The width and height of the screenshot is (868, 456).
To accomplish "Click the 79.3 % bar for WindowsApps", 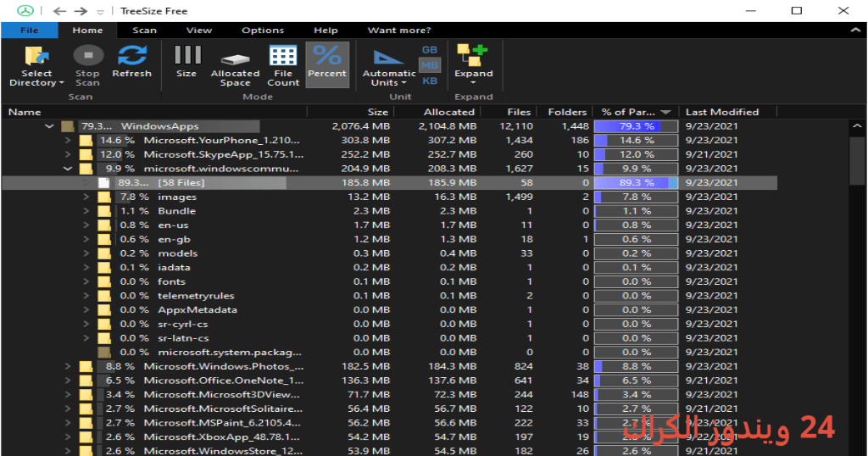I will [x=636, y=126].
